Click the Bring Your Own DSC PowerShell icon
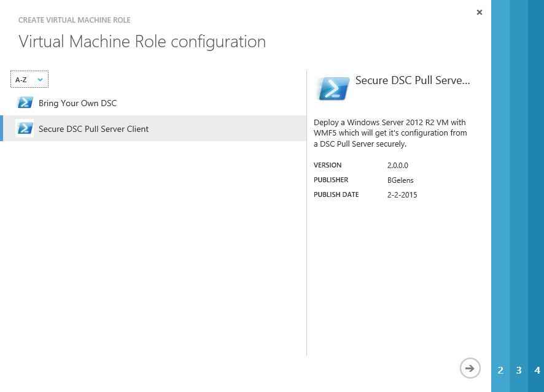The image size is (544, 392). click(25, 102)
